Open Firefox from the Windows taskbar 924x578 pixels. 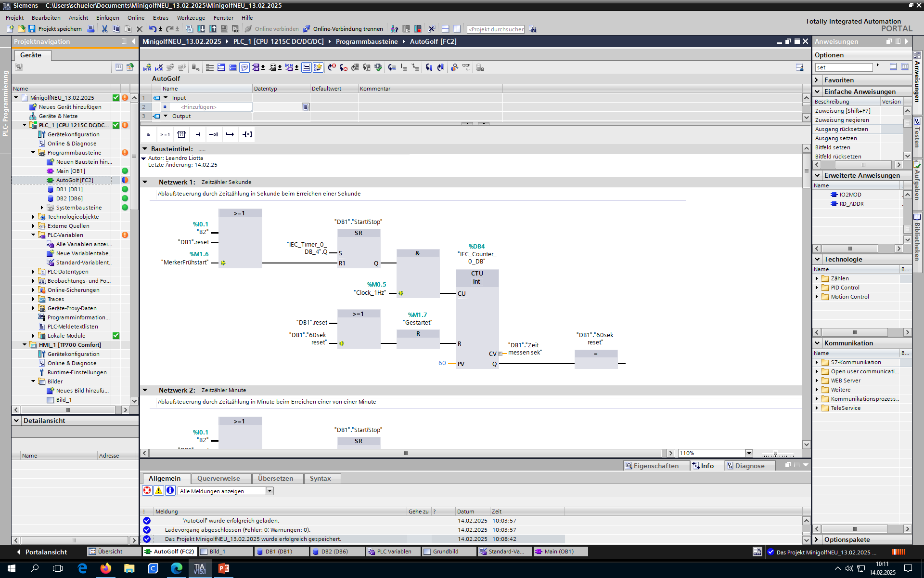click(x=105, y=568)
